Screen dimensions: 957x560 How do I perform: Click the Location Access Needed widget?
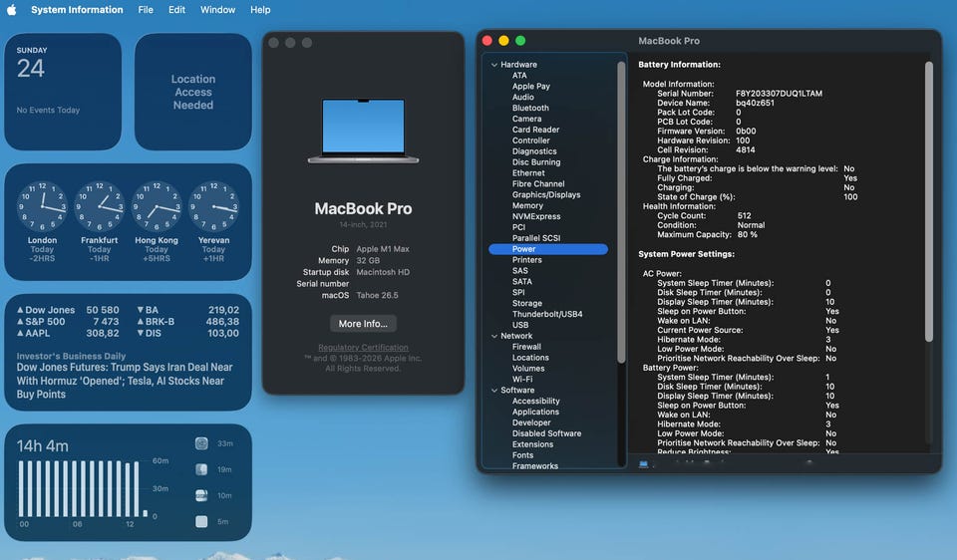click(x=192, y=92)
